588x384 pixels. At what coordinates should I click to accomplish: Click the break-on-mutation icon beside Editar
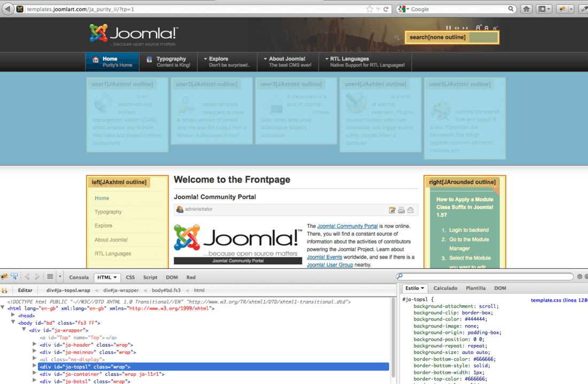coord(4,291)
